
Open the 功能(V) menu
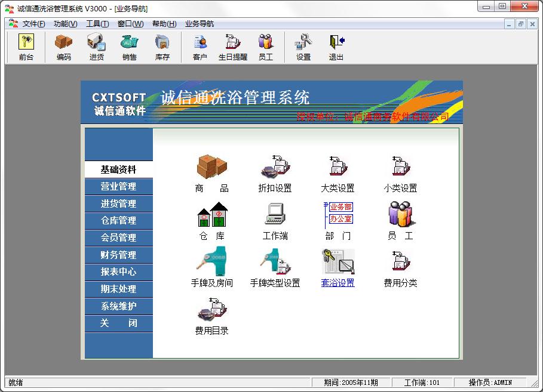coord(66,24)
